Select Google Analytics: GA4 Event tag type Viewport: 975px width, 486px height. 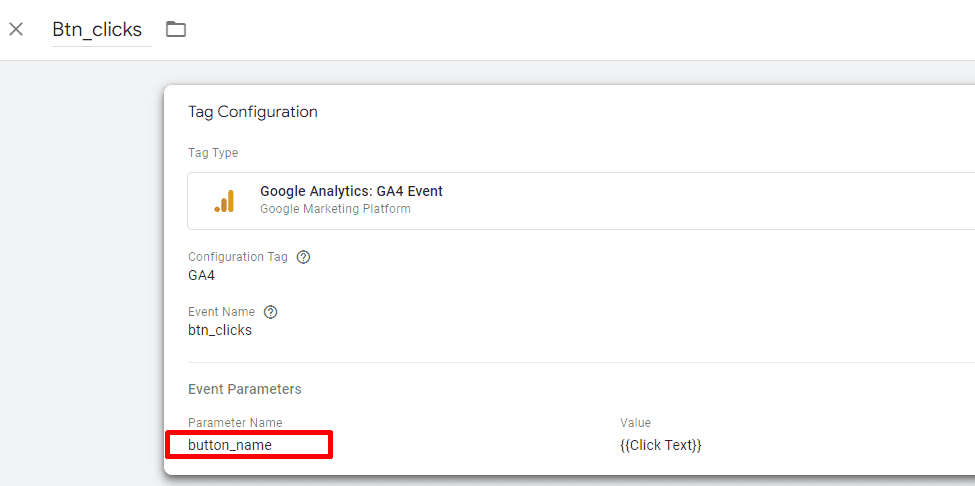tap(581, 201)
